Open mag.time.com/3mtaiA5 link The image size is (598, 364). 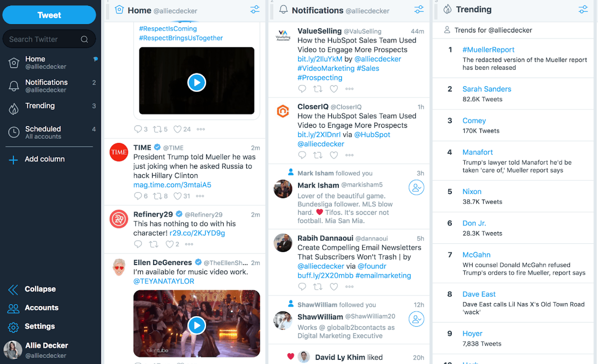[x=172, y=185]
